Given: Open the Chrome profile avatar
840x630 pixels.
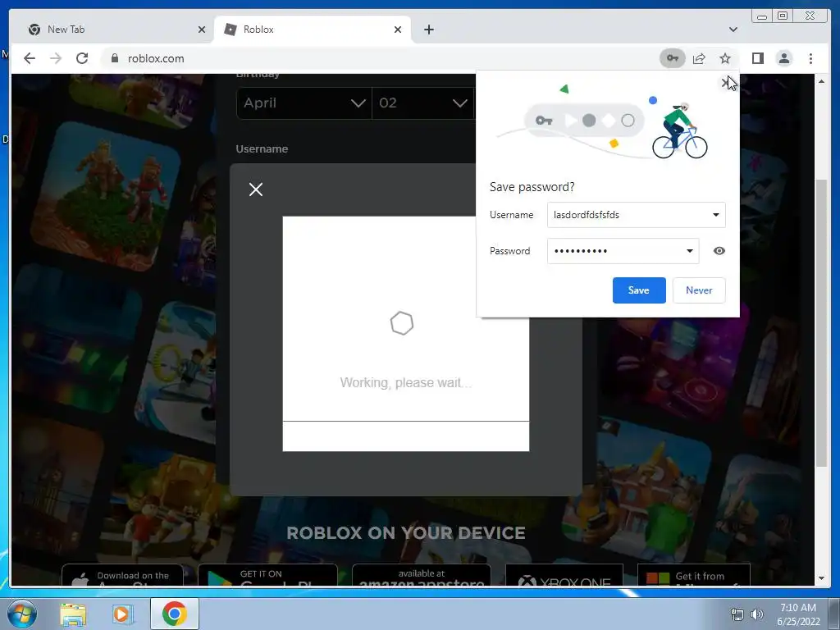Looking at the screenshot, I should (783, 58).
